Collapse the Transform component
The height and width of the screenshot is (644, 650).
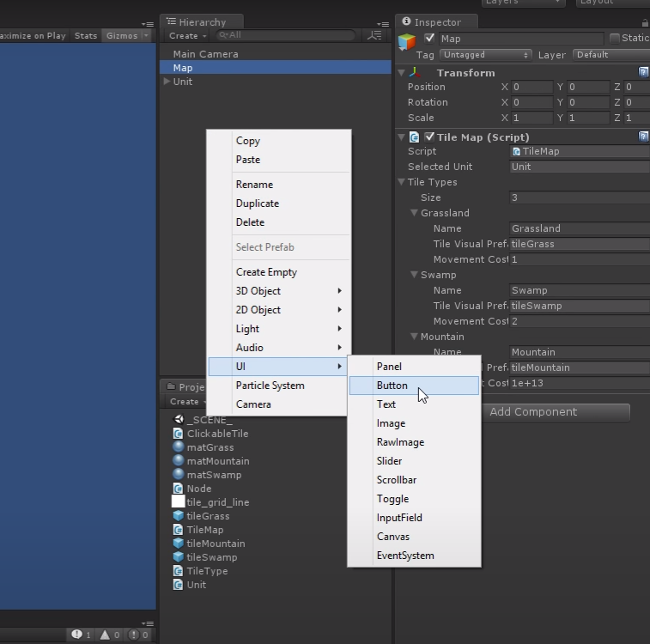click(401, 73)
